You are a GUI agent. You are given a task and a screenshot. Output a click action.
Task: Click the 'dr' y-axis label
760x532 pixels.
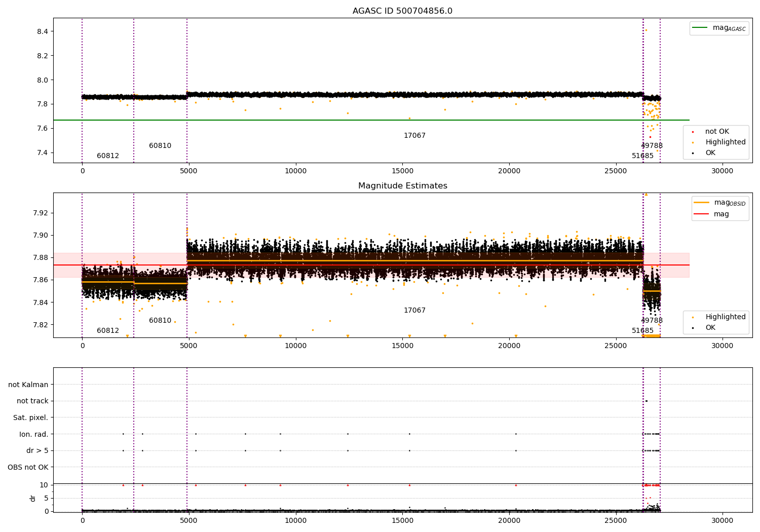point(33,498)
